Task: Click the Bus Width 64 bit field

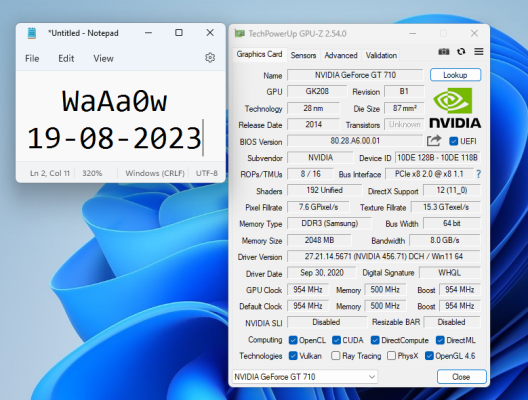Action: (452, 224)
